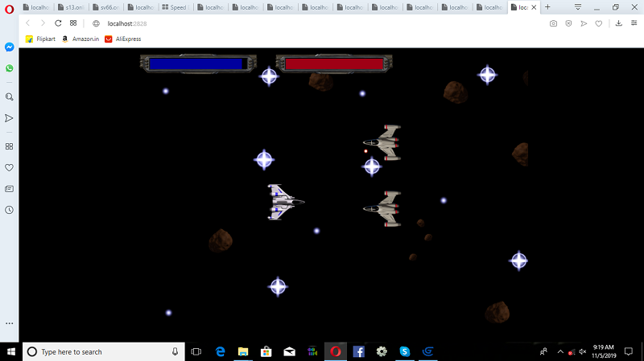Open the Action Center notifications
This screenshot has height=361, width=644.
point(629,351)
